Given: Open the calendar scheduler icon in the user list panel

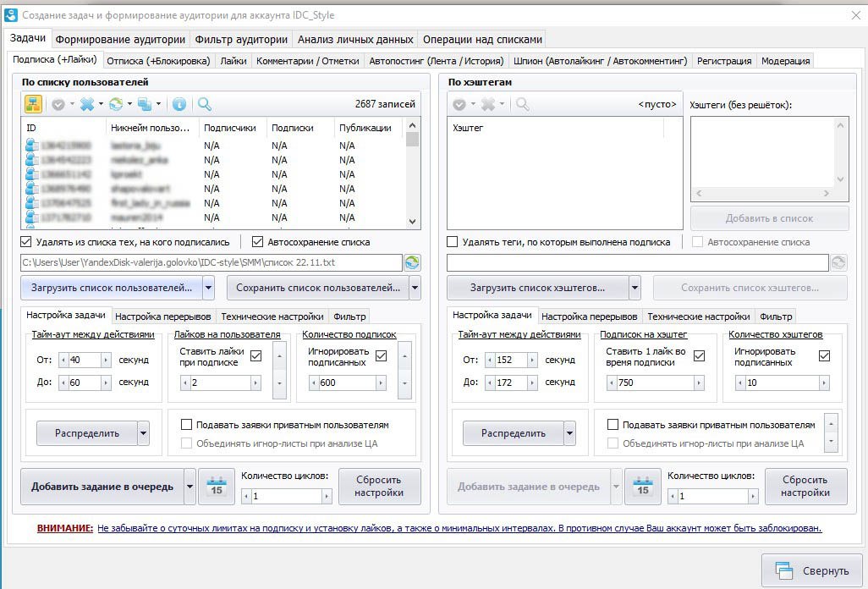Looking at the screenshot, I should pyautogui.click(x=217, y=487).
